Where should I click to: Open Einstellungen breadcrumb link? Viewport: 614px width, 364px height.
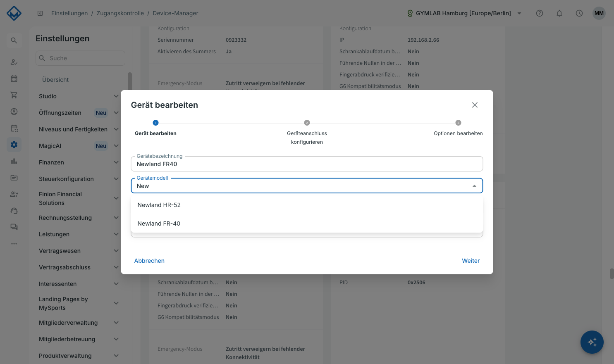pyautogui.click(x=69, y=13)
